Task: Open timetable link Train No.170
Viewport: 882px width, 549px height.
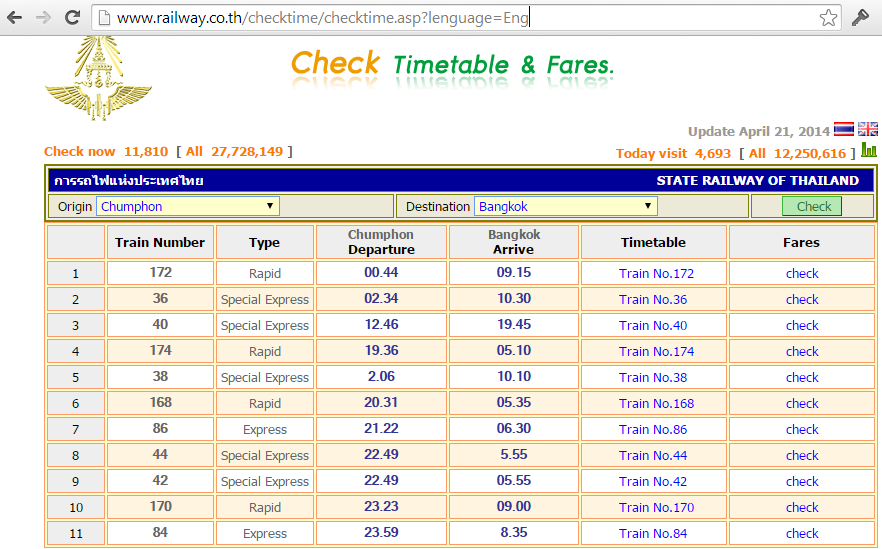Action: click(x=656, y=507)
